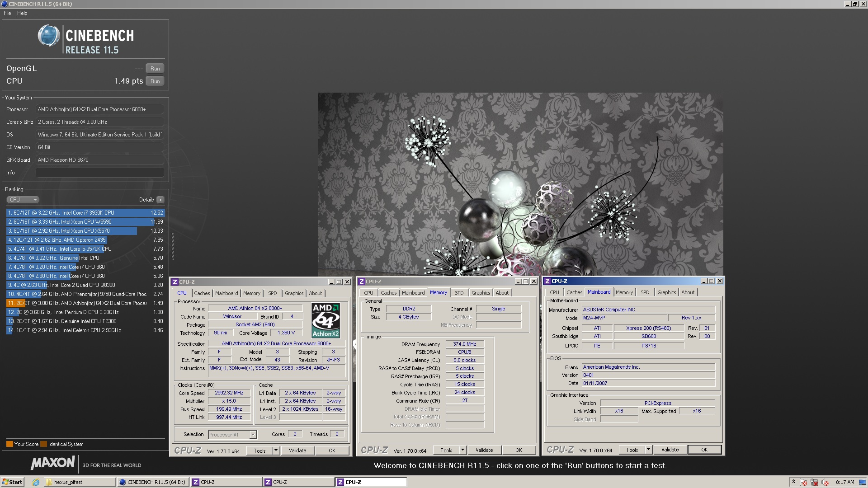Click the CPU-Z Z icon in Memory window title

[x=362, y=282]
